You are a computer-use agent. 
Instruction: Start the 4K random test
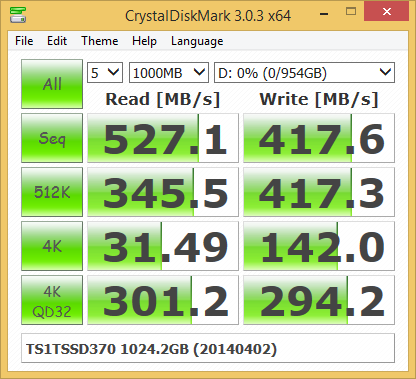pyautogui.click(x=52, y=246)
